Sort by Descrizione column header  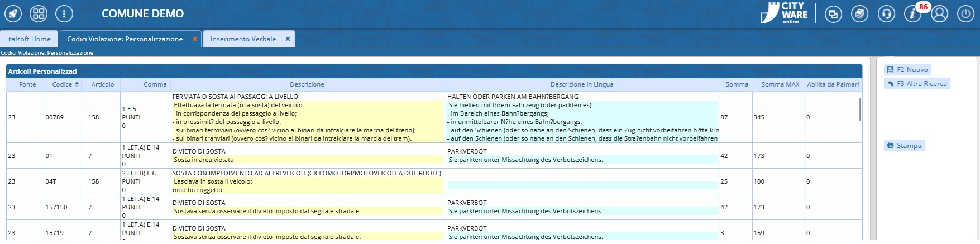307,84
